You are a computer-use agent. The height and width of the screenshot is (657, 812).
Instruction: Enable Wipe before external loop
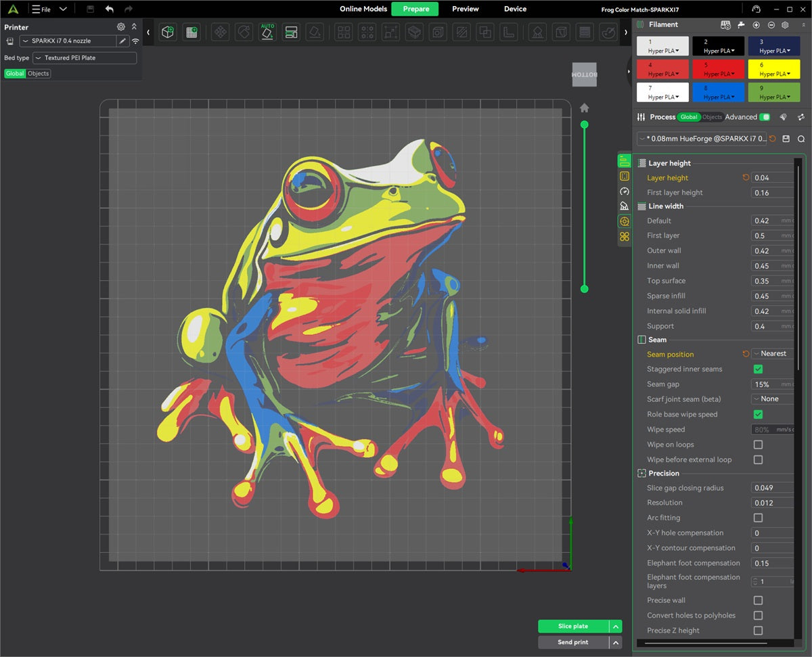click(758, 459)
